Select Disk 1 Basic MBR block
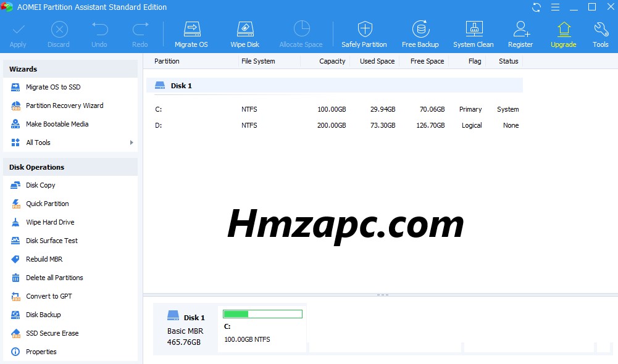The image size is (618, 364). tap(186, 328)
